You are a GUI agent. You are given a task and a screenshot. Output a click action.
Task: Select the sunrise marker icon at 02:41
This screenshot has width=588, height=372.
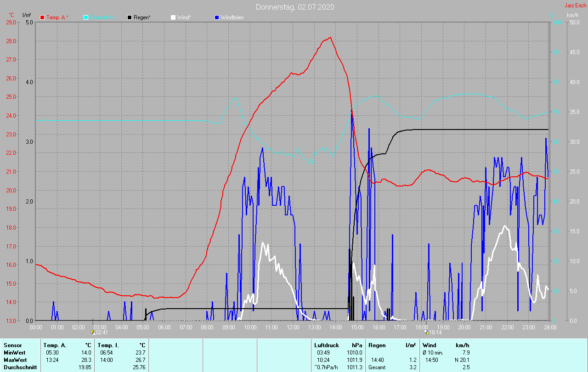point(92,332)
